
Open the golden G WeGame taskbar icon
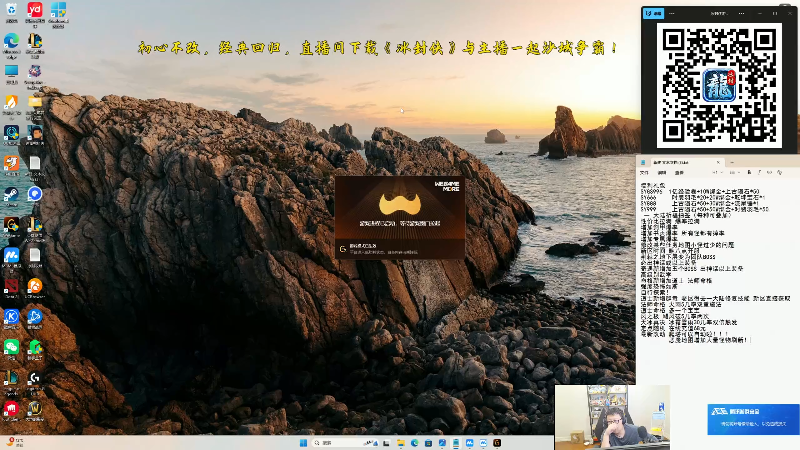(x=497, y=443)
